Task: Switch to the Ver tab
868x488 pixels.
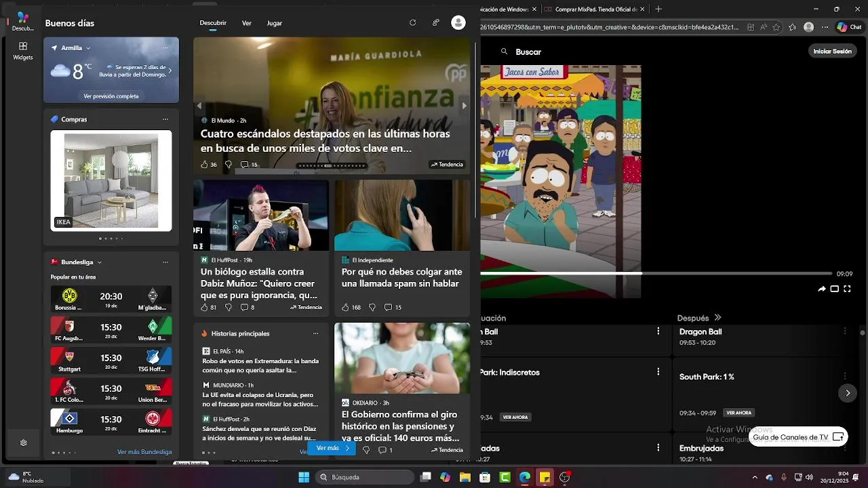Action: click(247, 23)
